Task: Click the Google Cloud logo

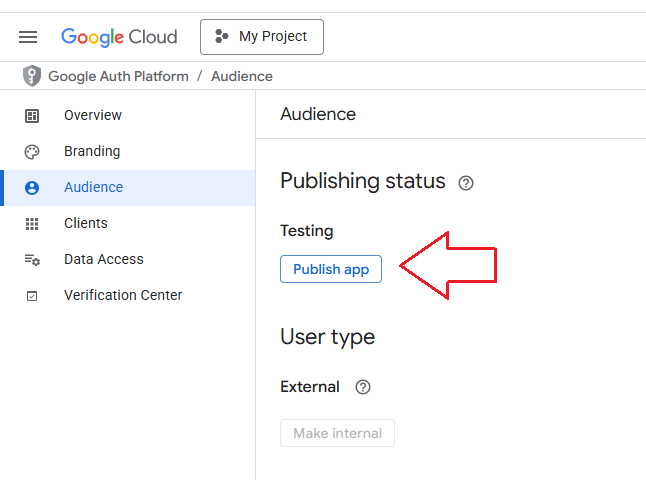Action: click(119, 37)
